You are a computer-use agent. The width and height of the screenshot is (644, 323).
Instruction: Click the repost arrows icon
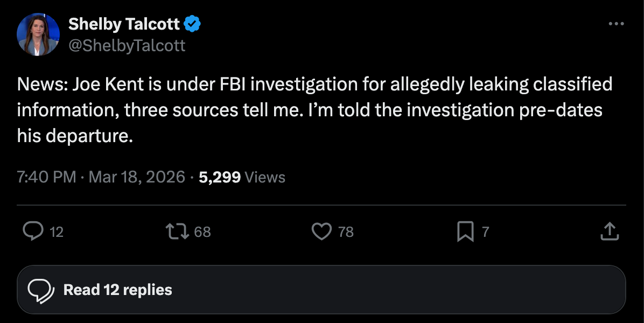(x=178, y=231)
